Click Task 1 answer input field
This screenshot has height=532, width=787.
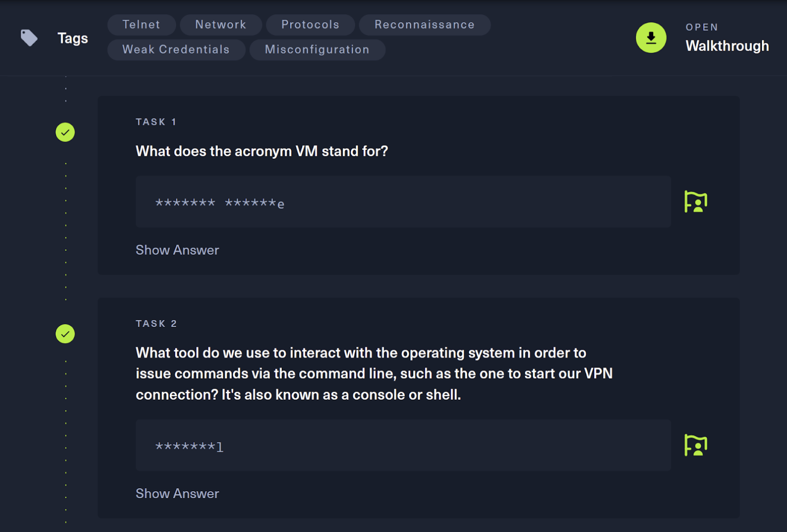(x=403, y=202)
